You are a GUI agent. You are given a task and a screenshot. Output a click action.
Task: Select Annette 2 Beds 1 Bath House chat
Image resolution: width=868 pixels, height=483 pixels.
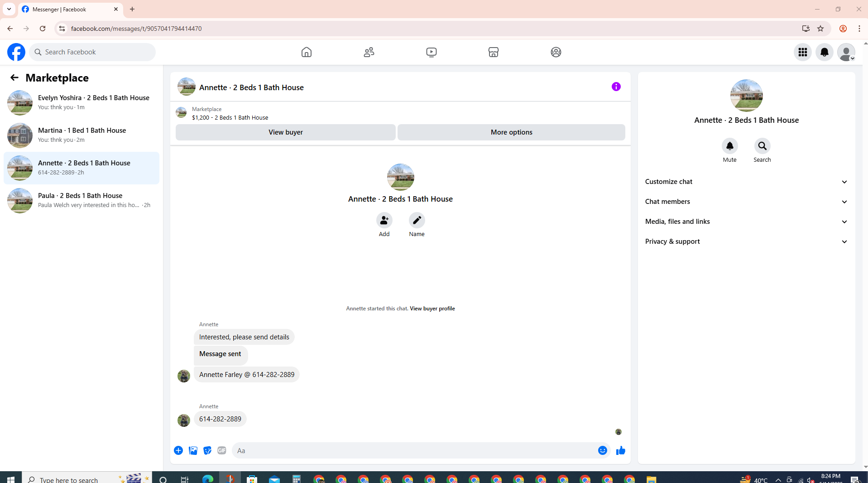coord(82,168)
